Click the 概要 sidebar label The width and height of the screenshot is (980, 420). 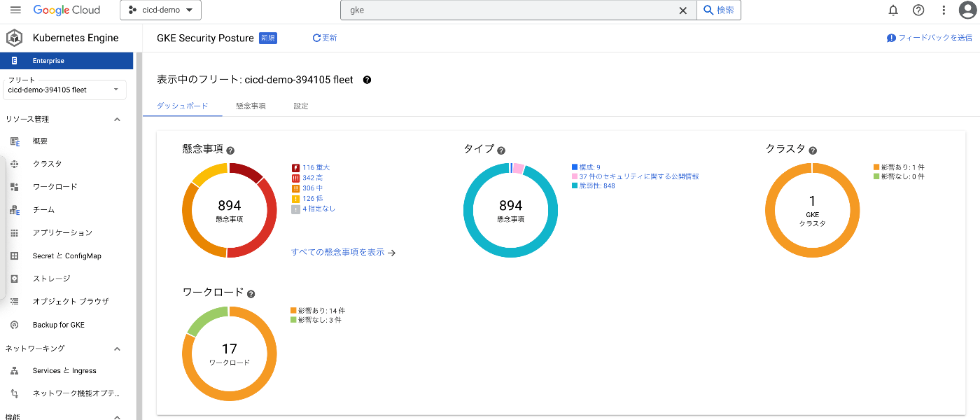[40, 141]
